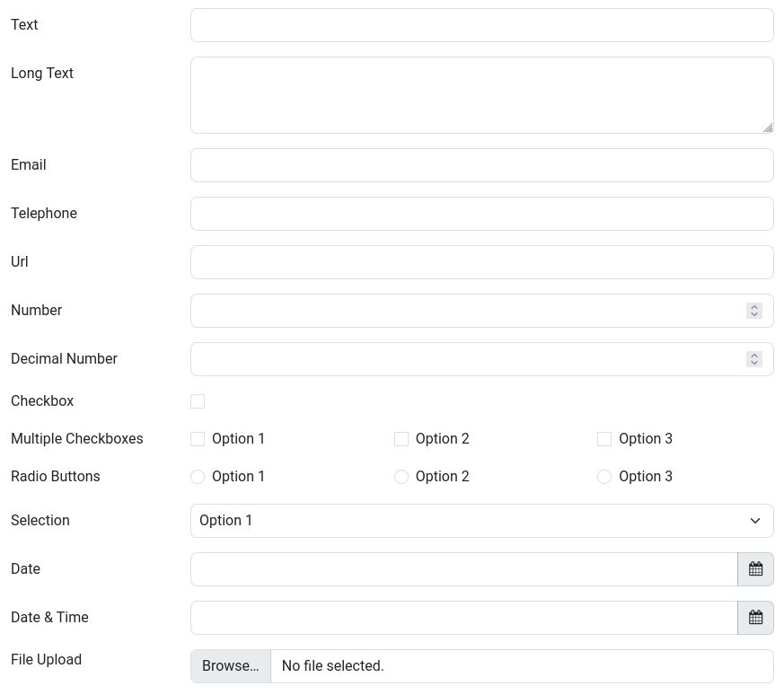Click inside the Email field
This screenshot has height=695, width=784.
(482, 165)
